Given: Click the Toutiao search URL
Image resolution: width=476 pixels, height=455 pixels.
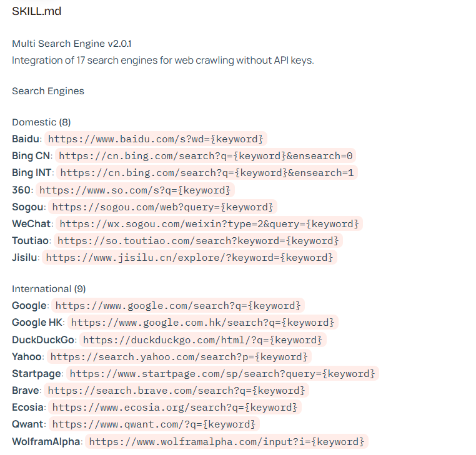Looking at the screenshot, I should point(198,240).
